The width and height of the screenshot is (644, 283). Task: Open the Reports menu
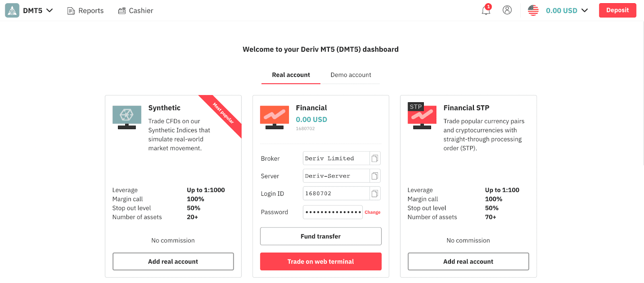pyautogui.click(x=85, y=11)
